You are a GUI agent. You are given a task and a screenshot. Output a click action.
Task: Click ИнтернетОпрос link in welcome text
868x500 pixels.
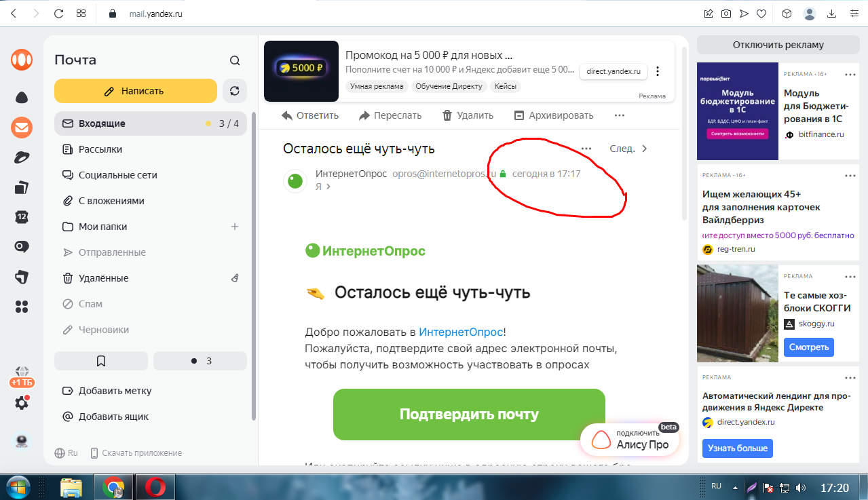pos(461,332)
